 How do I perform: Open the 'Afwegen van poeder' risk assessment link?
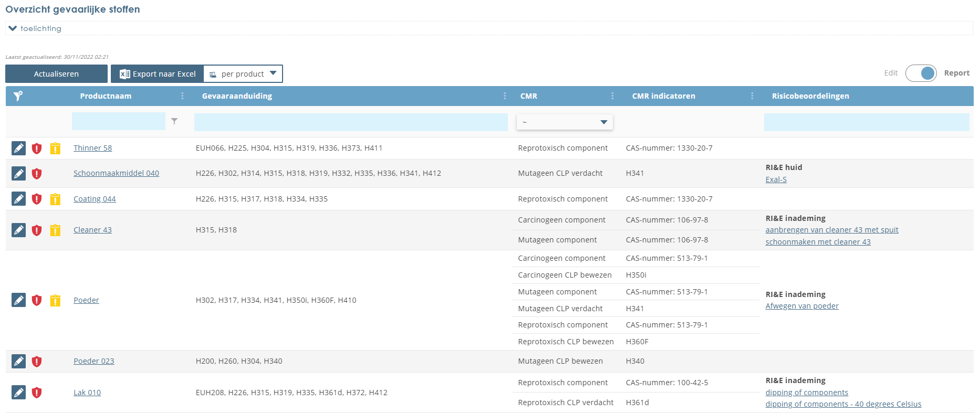[801, 306]
